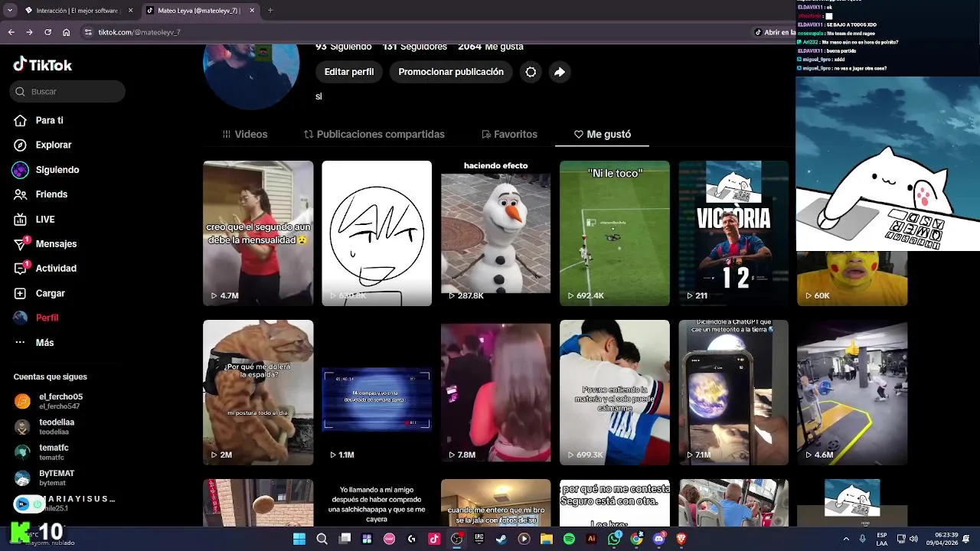This screenshot has height=551, width=980.
Task: Click the taskbar volume icon
Action: [x=913, y=539]
